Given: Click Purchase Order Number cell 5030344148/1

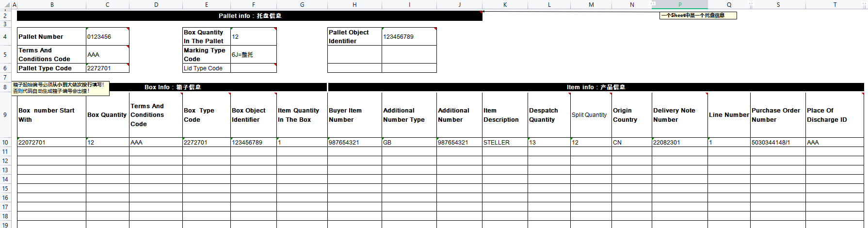Looking at the screenshot, I should tap(777, 143).
